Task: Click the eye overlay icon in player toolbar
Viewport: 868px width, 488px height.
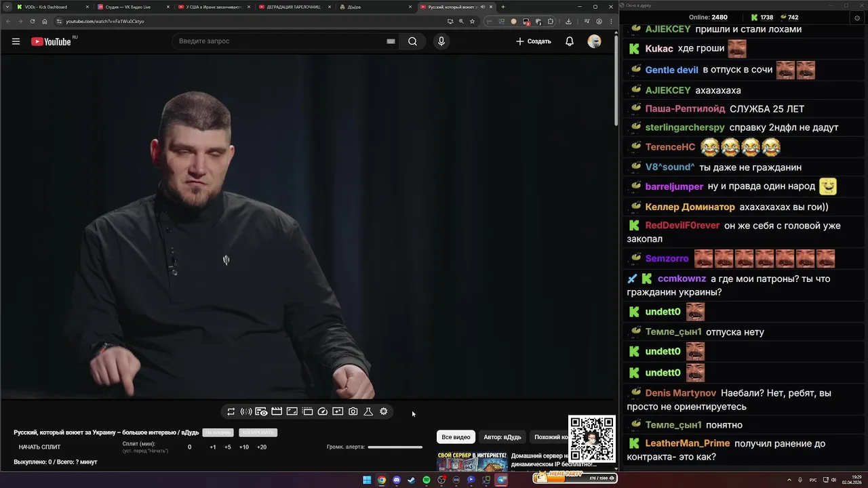Action: pos(261,411)
